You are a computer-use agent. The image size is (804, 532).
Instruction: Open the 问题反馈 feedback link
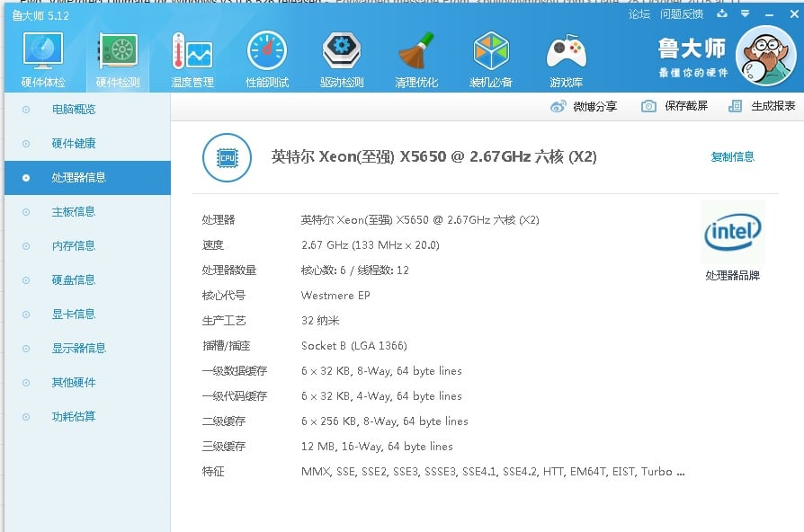pos(682,14)
